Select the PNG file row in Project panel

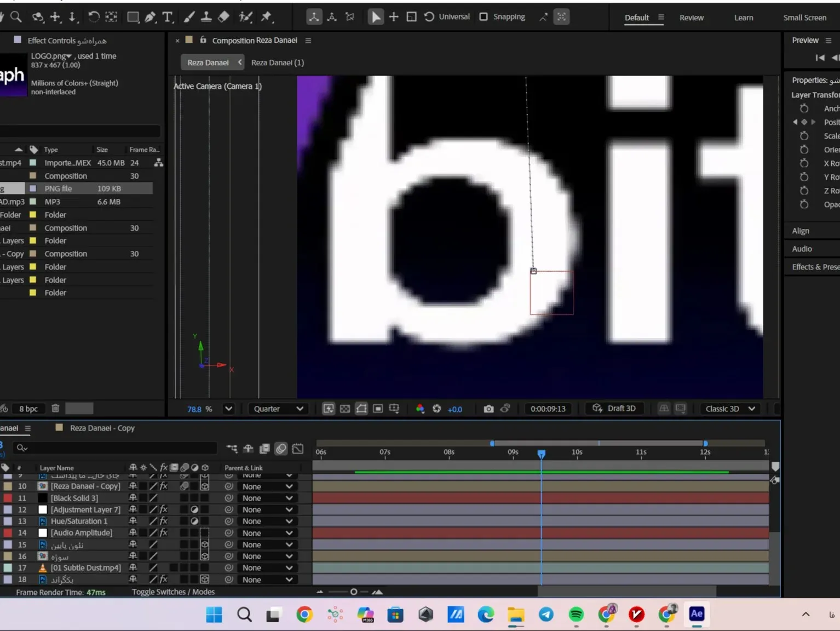(x=76, y=188)
